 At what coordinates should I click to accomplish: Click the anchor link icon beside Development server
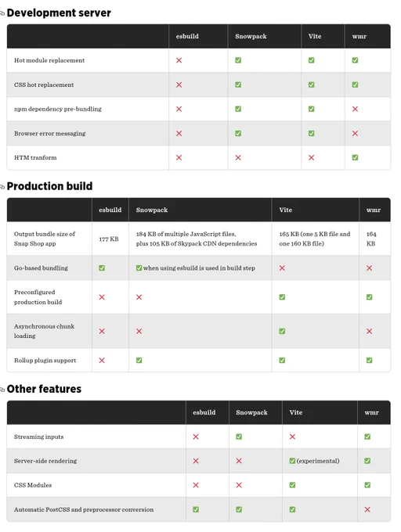(x=2, y=13)
